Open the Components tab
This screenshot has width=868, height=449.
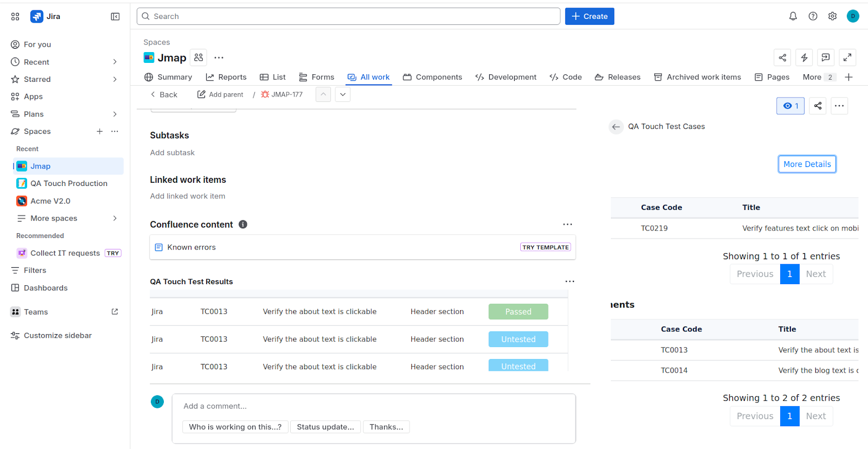point(432,77)
